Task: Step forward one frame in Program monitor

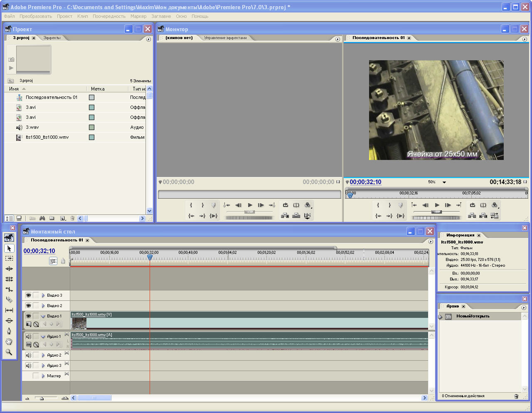Action: [x=448, y=205]
